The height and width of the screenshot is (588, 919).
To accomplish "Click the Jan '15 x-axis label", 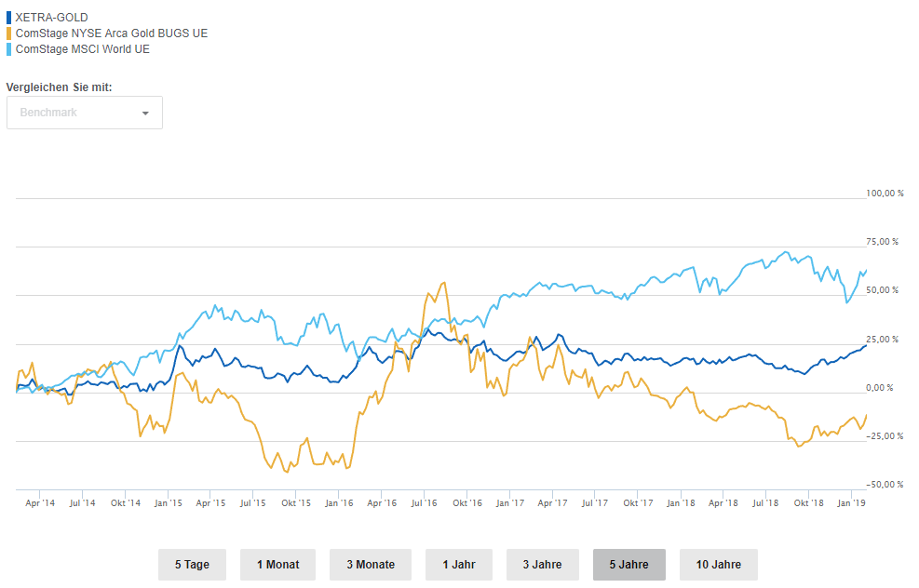I will click(x=168, y=503).
